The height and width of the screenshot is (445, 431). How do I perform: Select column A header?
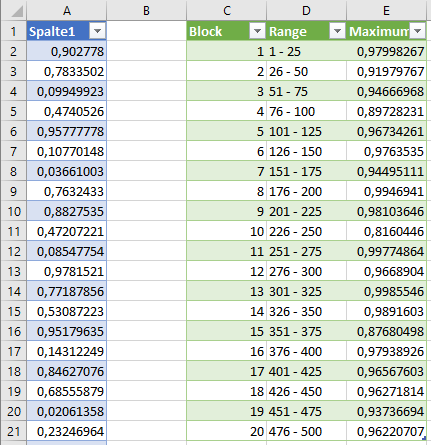point(67,10)
